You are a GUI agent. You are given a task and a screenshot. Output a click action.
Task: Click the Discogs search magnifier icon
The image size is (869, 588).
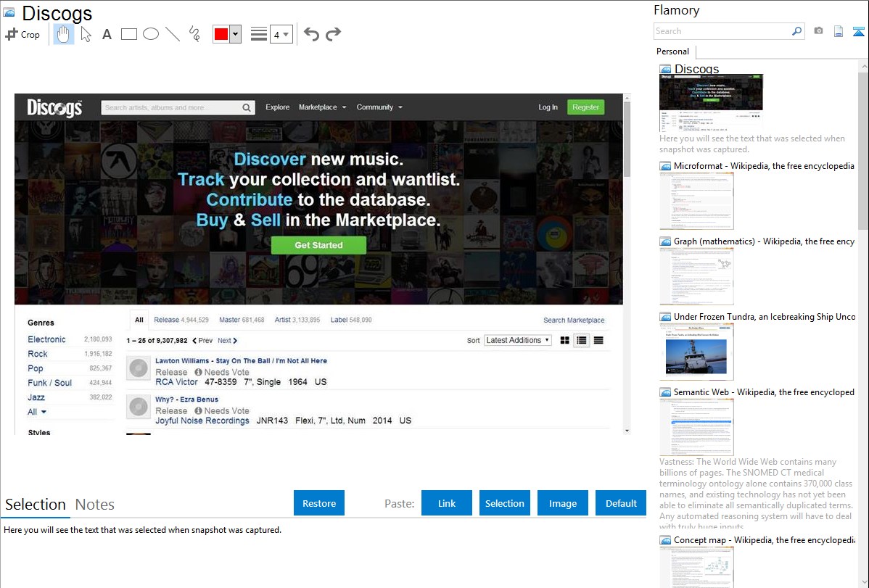pyautogui.click(x=247, y=107)
